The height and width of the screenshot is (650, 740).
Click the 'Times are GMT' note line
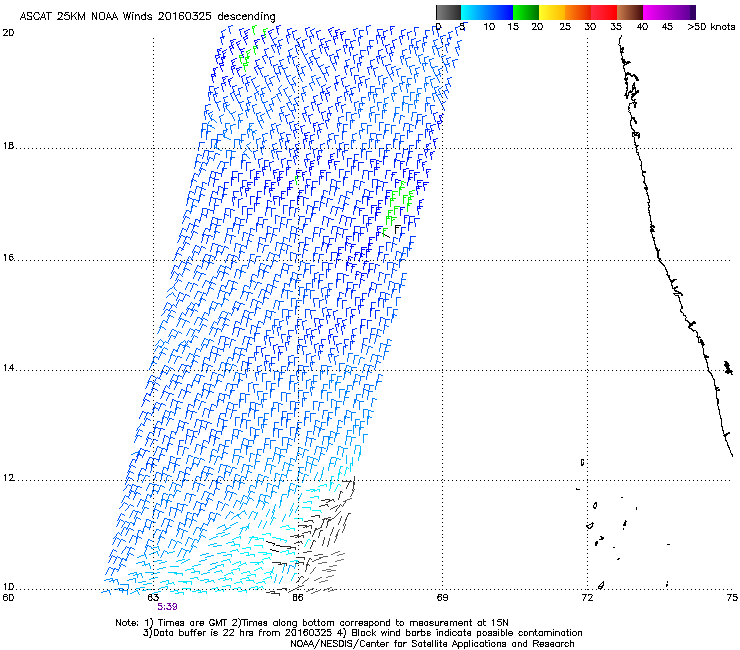pos(312,623)
